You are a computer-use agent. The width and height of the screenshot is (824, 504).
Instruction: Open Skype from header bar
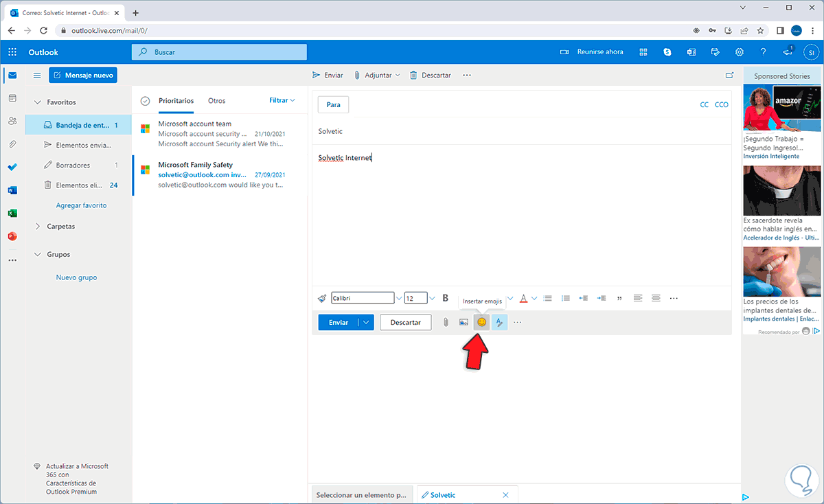(667, 52)
